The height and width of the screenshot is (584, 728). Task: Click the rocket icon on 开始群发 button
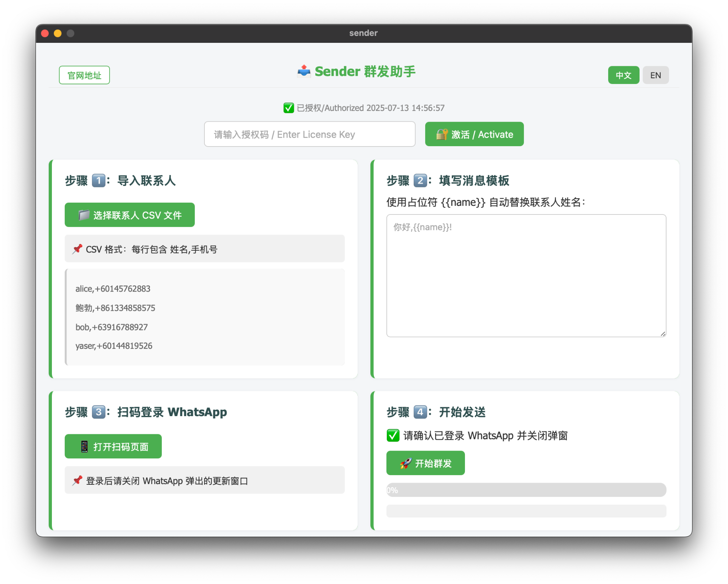[x=405, y=463]
